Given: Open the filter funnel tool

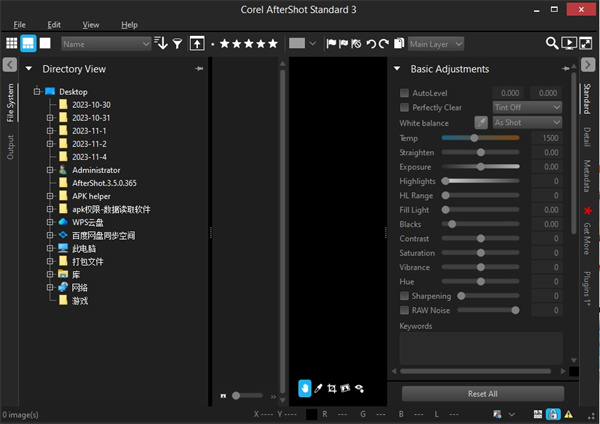Looking at the screenshot, I should tap(177, 44).
